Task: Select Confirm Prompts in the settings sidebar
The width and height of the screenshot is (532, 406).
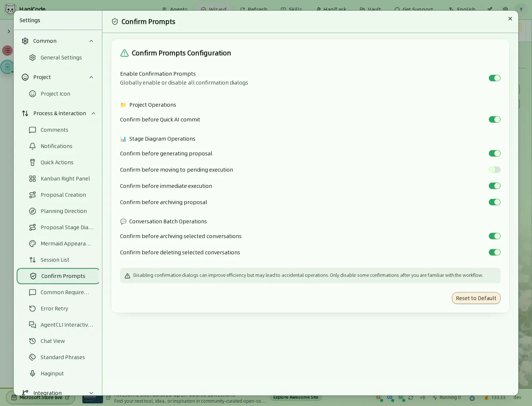Action: coord(58,276)
